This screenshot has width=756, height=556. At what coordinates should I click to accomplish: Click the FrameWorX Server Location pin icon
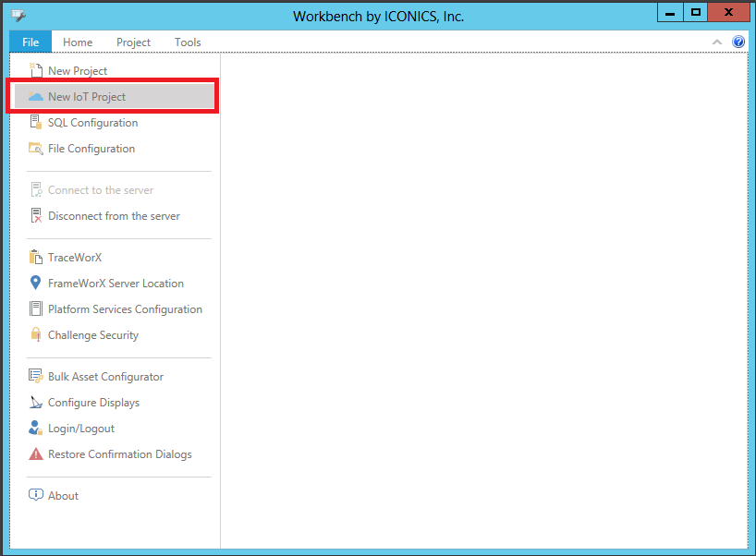35,283
